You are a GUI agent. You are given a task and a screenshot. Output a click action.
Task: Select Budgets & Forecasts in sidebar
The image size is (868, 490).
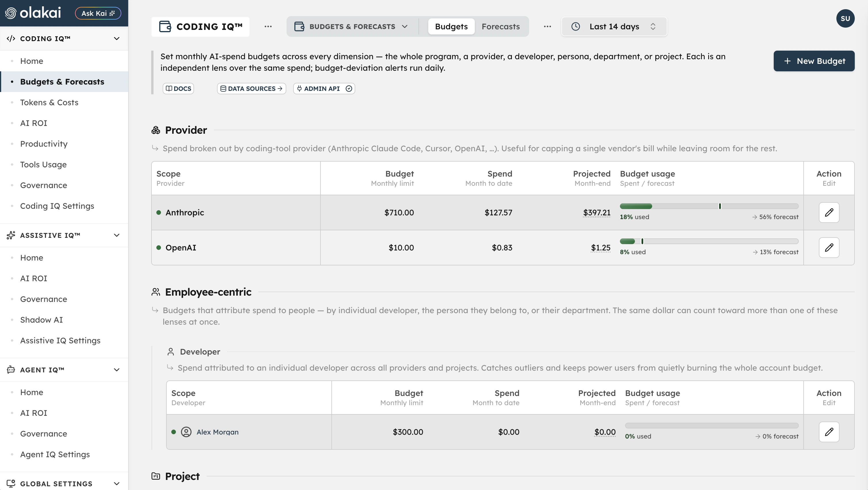[64, 82]
